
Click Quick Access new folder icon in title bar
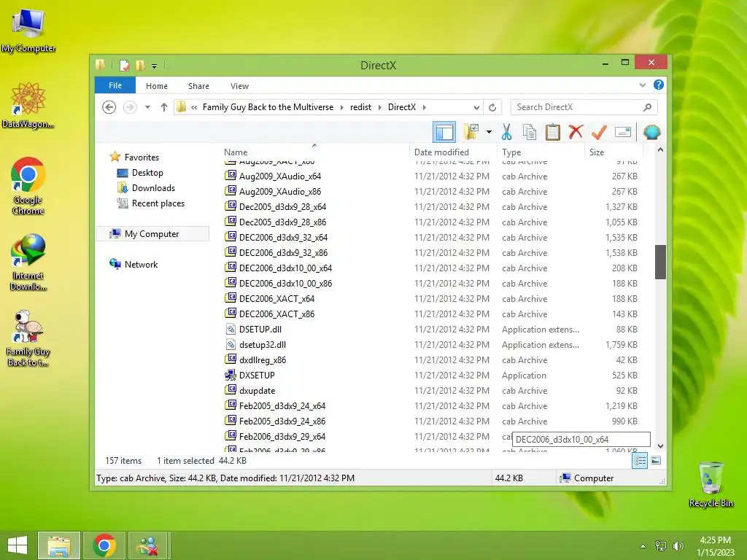tap(140, 65)
